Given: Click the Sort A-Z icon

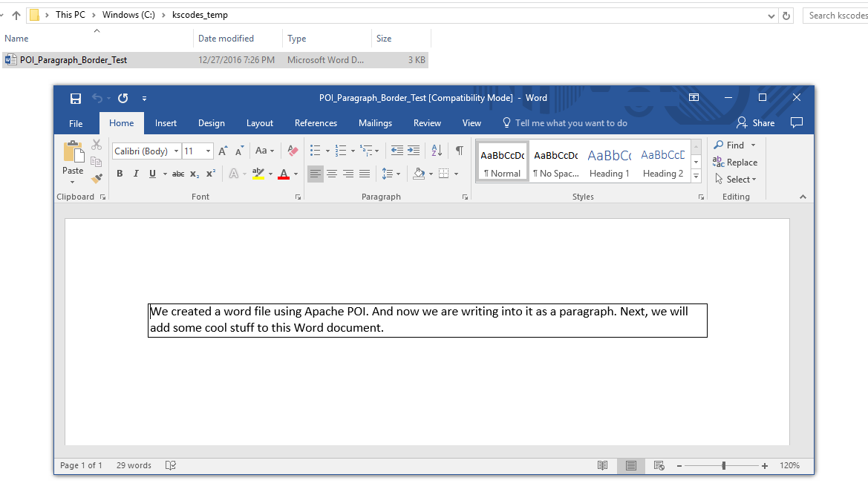Looking at the screenshot, I should pos(437,151).
